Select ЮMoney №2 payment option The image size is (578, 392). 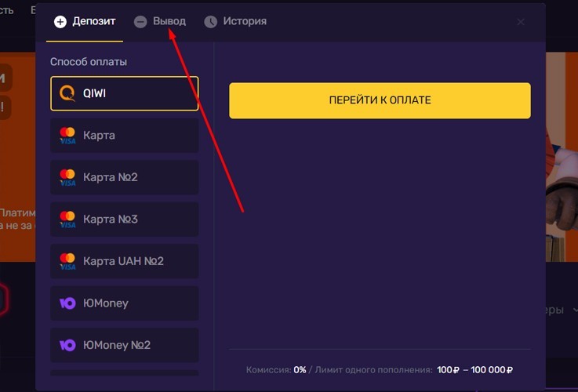124,345
